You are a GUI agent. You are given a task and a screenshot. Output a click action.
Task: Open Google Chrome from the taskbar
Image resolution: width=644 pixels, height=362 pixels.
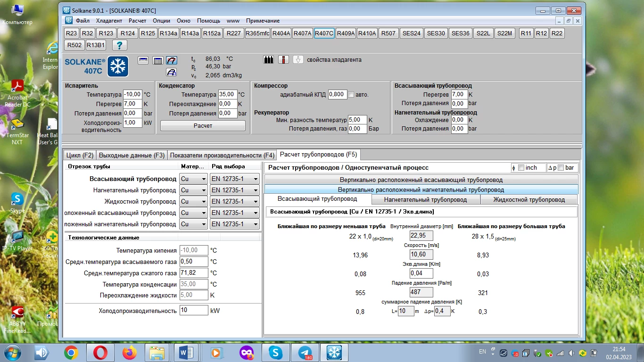point(71,352)
